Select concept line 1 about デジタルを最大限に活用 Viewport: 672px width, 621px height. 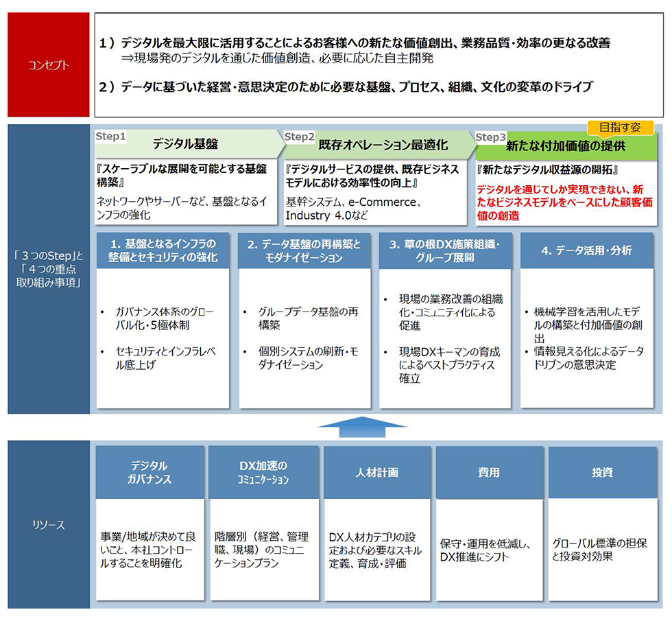click(x=355, y=43)
